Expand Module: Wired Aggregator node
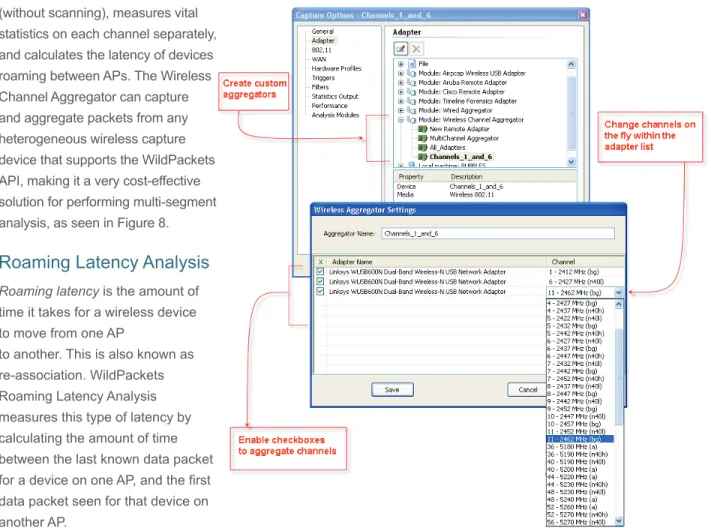Image resolution: width=711 pixels, height=528 pixels. [x=400, y=110]
